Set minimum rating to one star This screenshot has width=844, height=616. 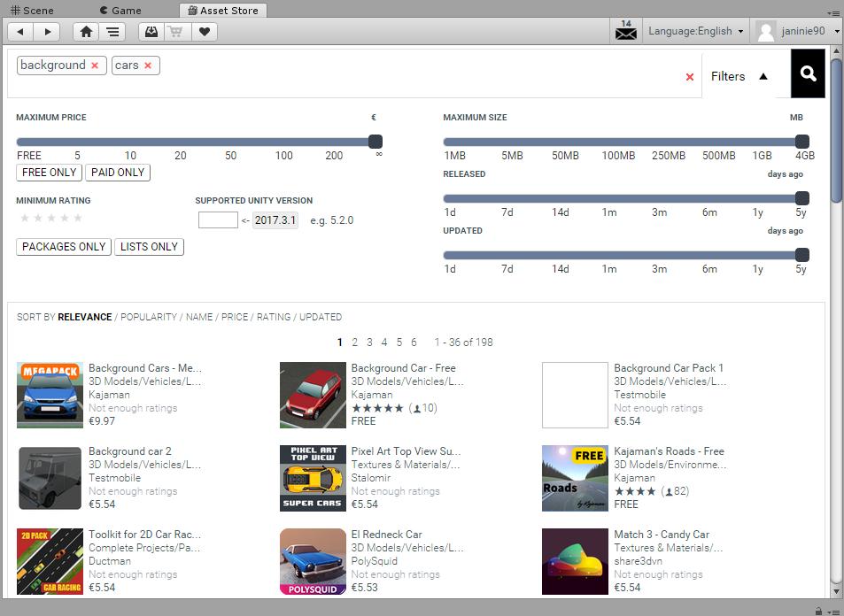coord(24,218)
